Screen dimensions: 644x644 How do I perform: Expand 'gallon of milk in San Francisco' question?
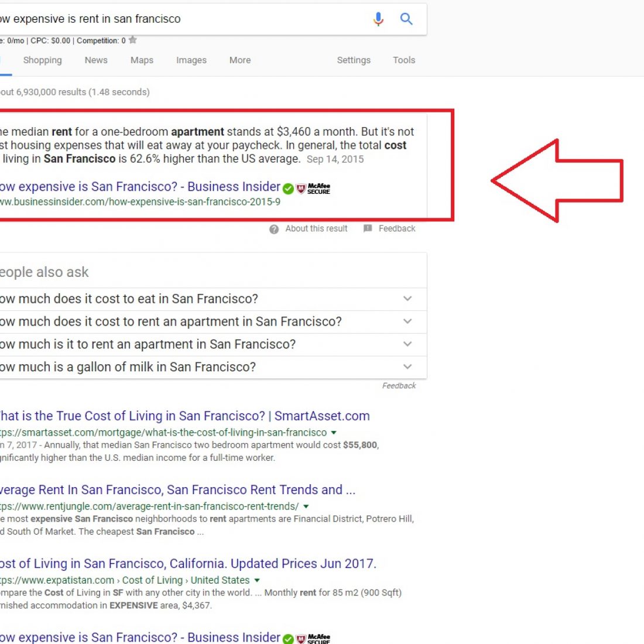click(213, 366)
